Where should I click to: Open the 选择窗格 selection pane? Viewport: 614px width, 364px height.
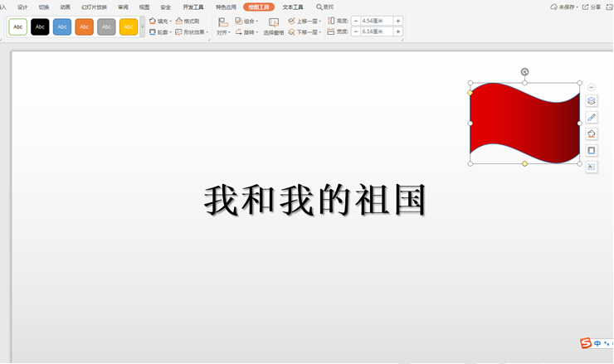(x=273, y=27)
